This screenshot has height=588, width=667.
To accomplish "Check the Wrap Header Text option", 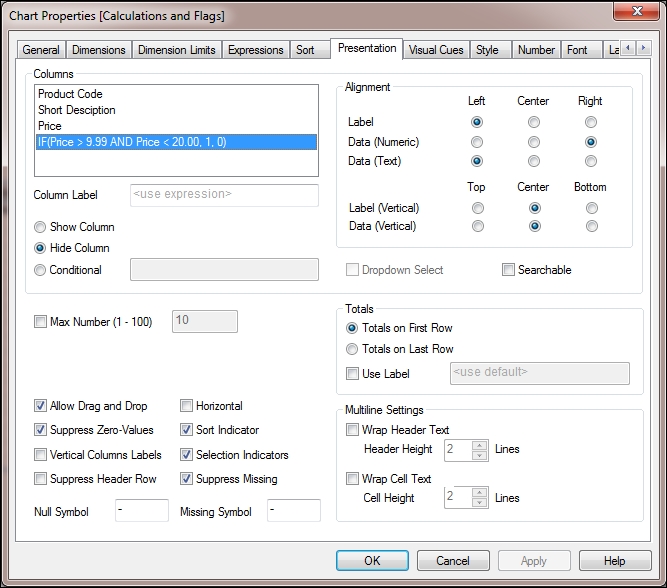I will click(353, 430).
